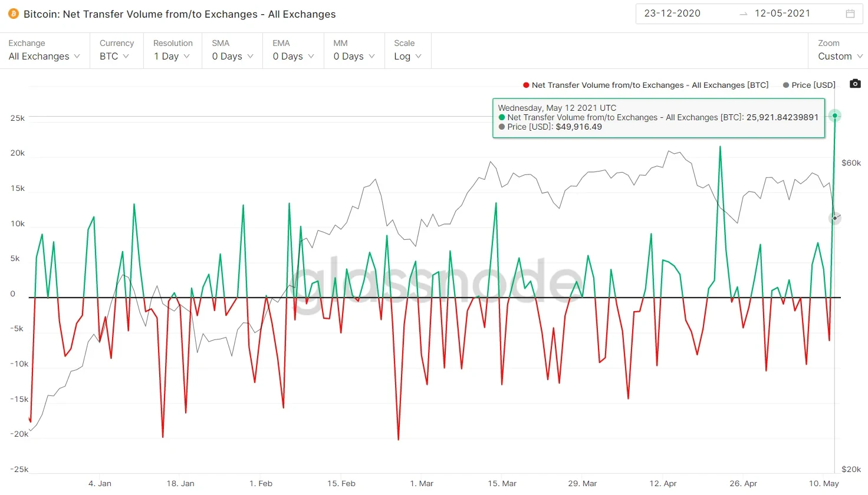Click the Bitcoin logo in the header
Viewport: 868px width, 495px height.
pos(12,14)
